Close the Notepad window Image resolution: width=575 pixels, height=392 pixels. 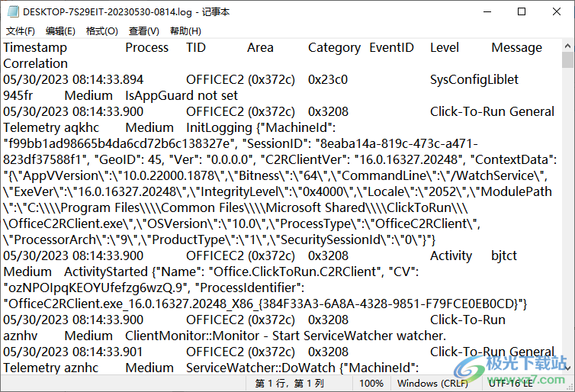[x=556, y=11]
